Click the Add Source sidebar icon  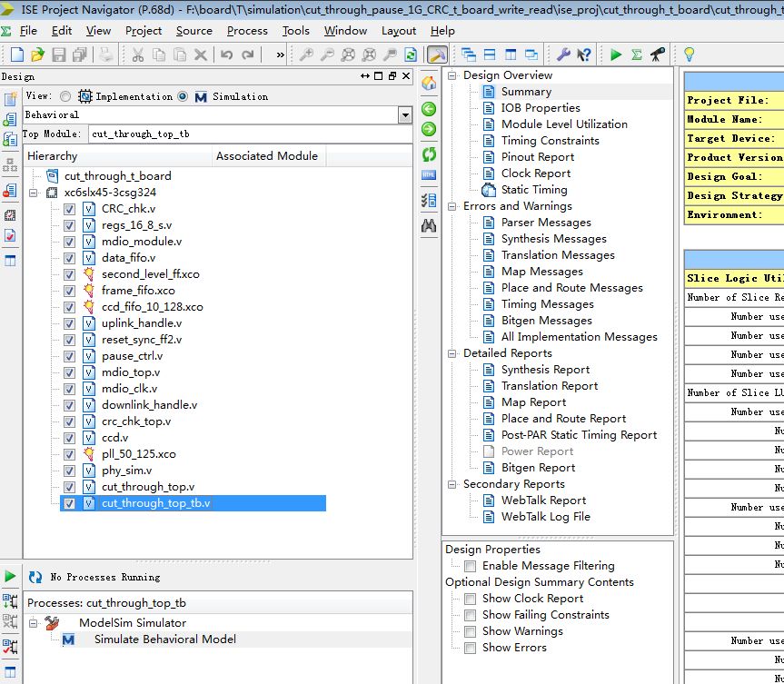click(x=10, y=119)
